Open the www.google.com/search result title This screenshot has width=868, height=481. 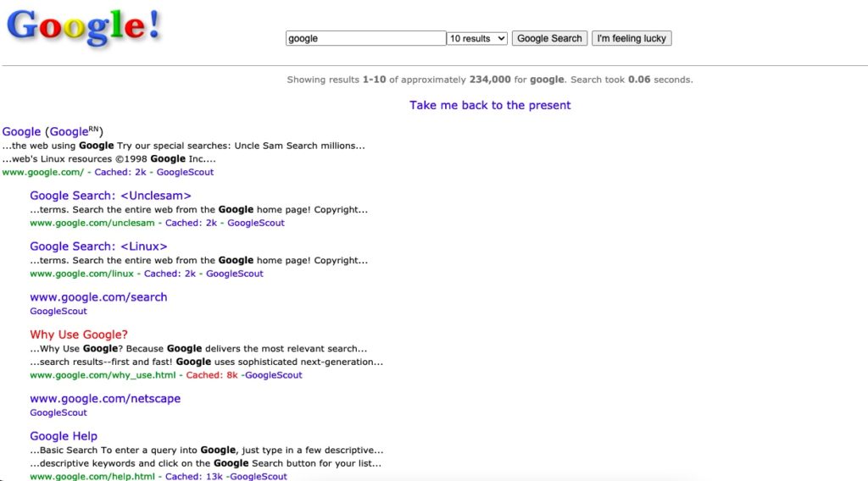(98, 297)
